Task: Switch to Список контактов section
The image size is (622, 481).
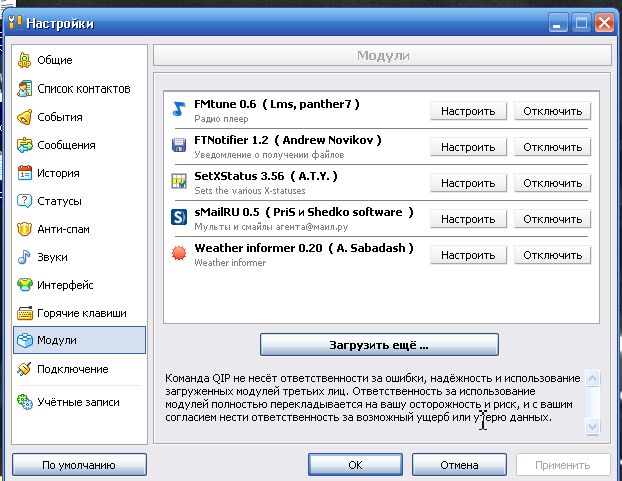Action: 83,89
